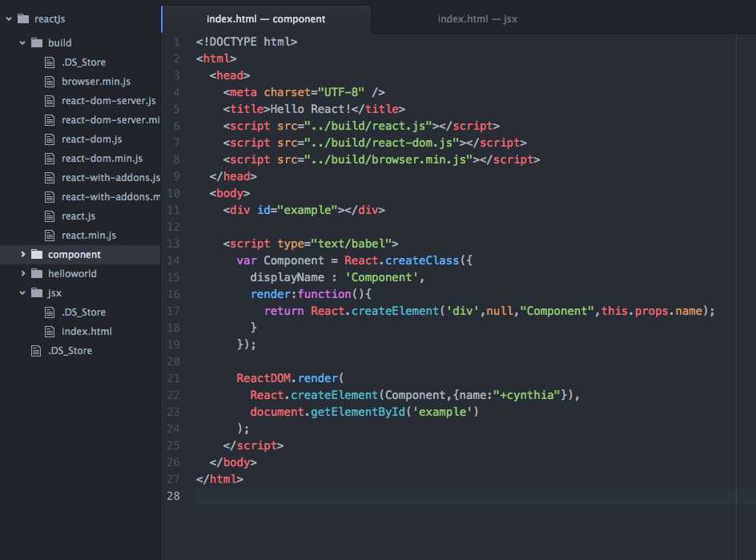Click file icon beside react-dom.min.js
This screenshot has width=756, height=560.
click(50, 159)
